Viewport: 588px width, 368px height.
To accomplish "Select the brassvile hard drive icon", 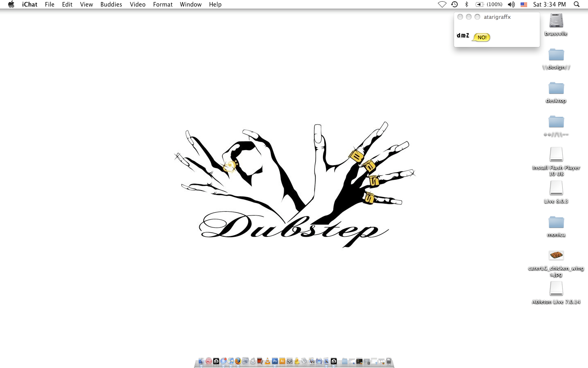I will click(556, 21).
